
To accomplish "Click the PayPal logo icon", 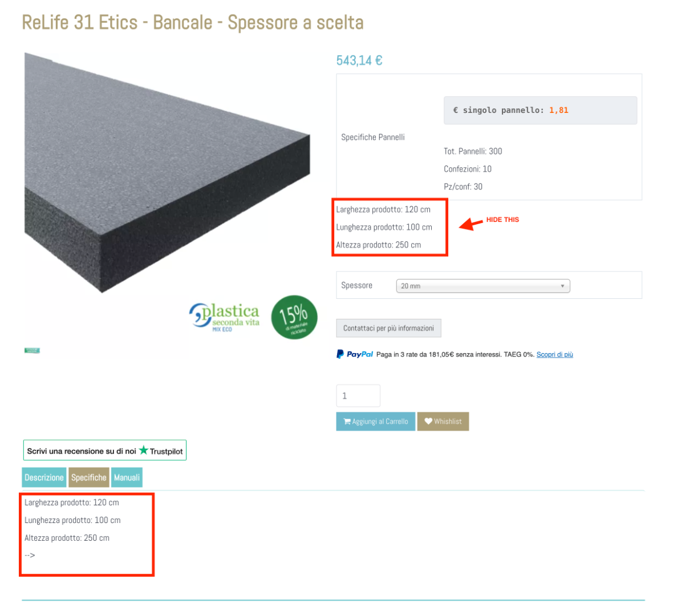I will click(x=340, y=354).
